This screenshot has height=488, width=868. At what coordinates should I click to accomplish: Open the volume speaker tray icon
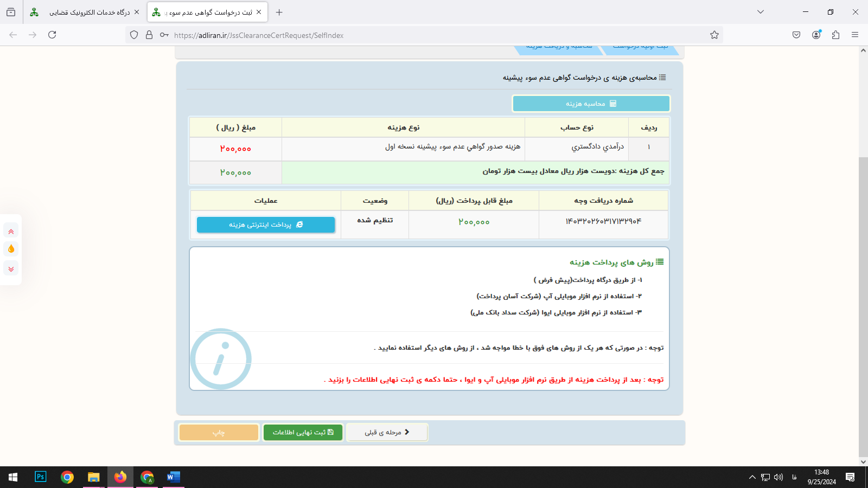[778, 477]
